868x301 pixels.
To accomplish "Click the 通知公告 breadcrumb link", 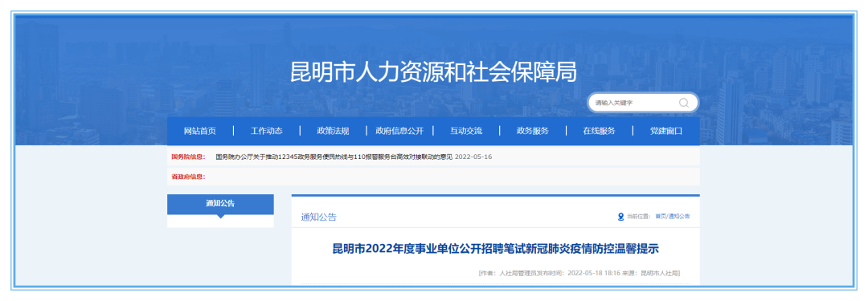I will click(x=679, y=217).
